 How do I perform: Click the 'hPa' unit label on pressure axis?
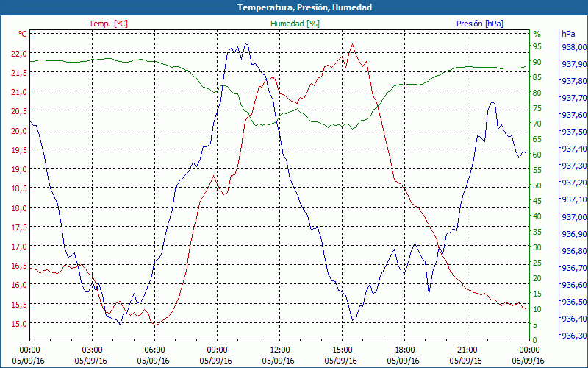tap(568, 34)
